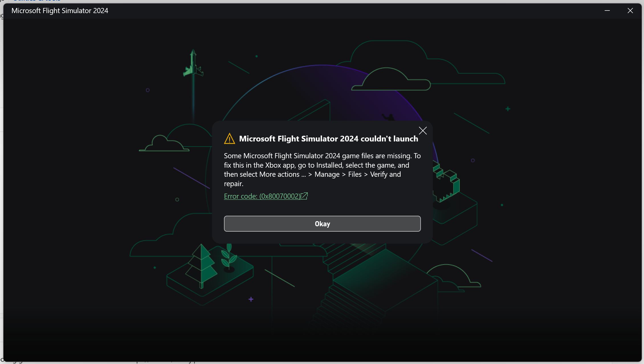
Task: Dismiss the error dialog with its X
Action: pyautogui.click(x=423, y=131)
